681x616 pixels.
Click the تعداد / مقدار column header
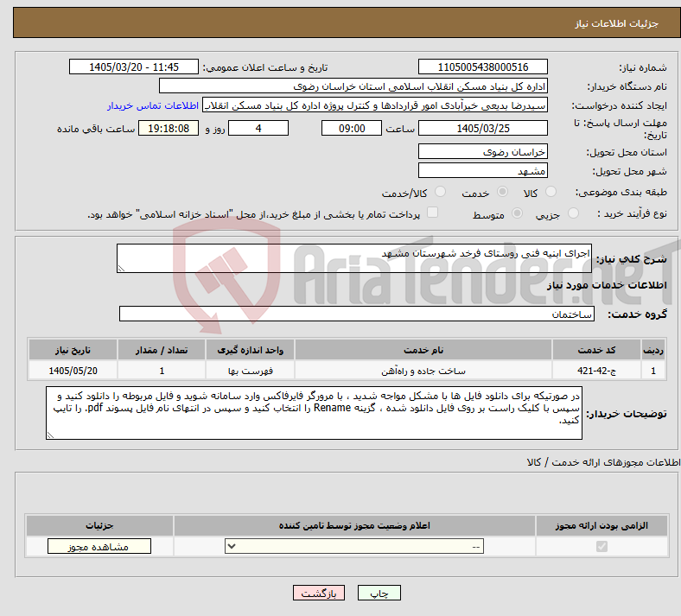tap(162, 350)
